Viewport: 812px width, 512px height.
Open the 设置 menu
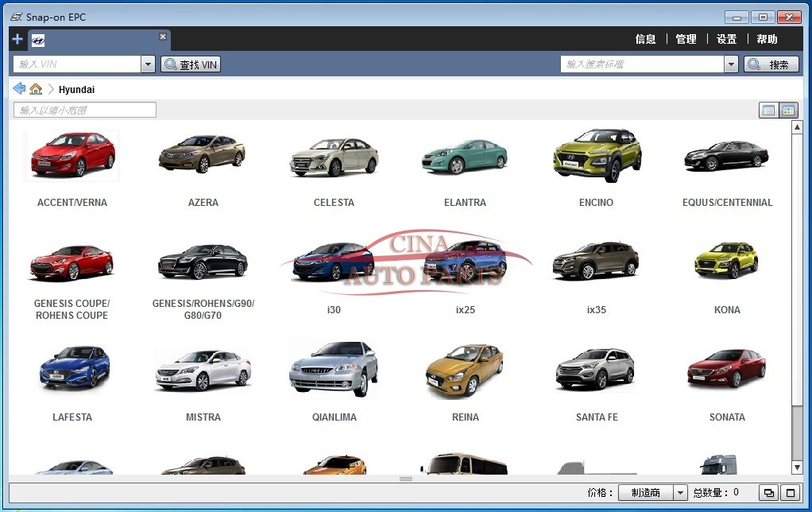[x=726, y=39]
